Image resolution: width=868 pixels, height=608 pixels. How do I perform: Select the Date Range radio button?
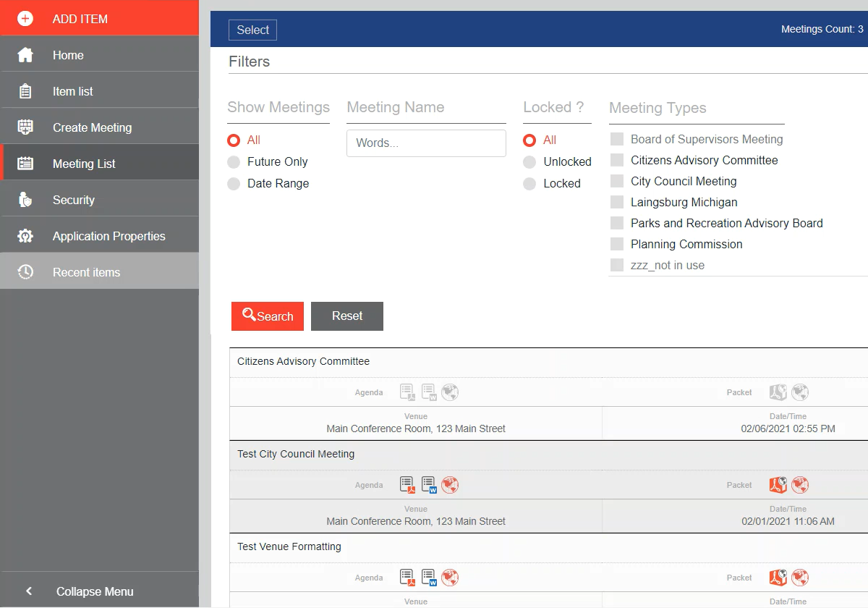(x=233, y=184)
